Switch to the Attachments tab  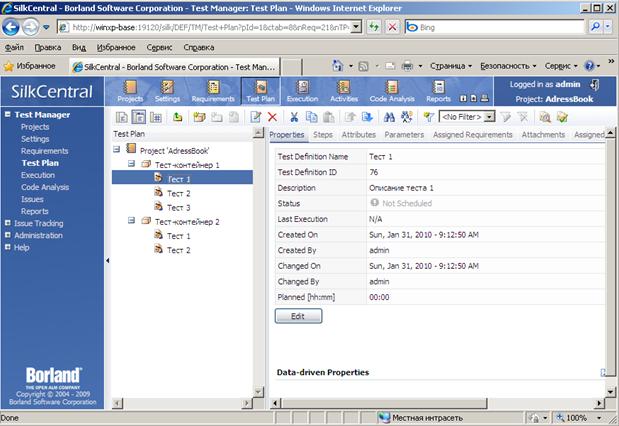[543, 135]
